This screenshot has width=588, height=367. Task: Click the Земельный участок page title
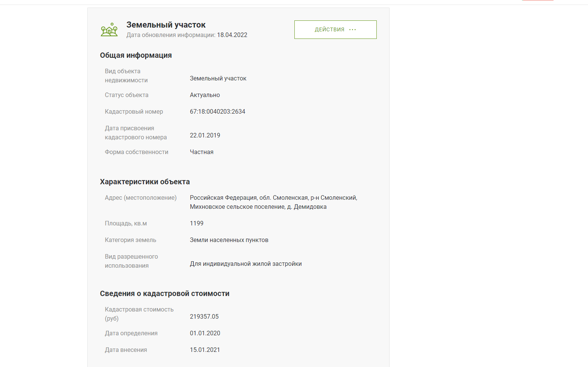pos(166,25)
